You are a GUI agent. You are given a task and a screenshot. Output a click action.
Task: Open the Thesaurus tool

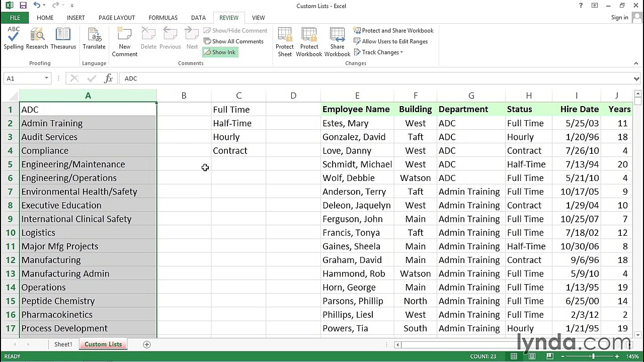[x=63, y=39]
